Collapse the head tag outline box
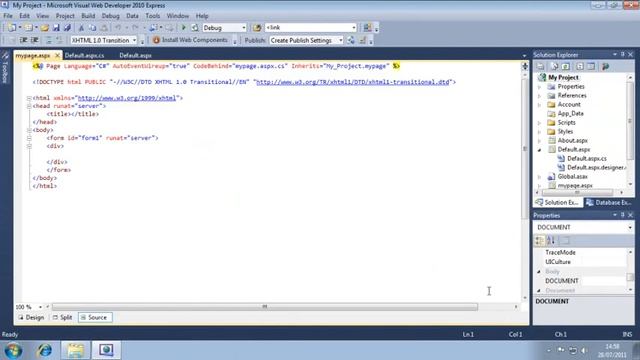 (x=29, y=106)
